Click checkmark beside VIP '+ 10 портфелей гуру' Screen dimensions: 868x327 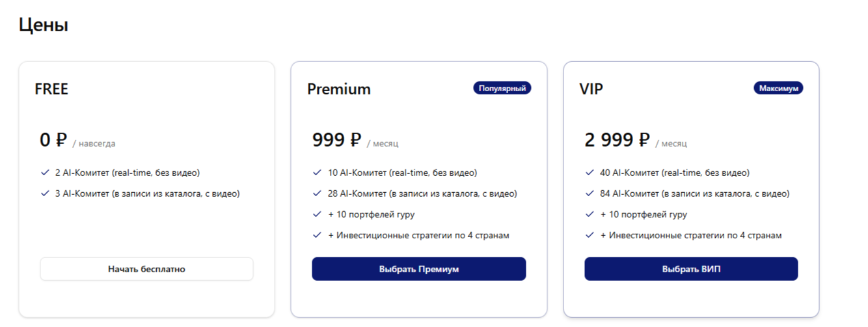[590, 214]
